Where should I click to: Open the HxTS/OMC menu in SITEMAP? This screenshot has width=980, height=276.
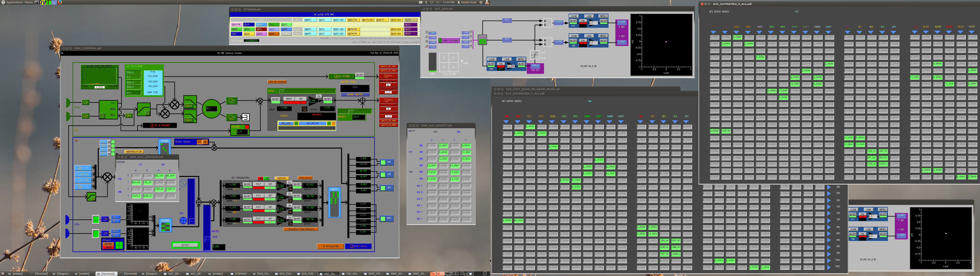[367, 20]
